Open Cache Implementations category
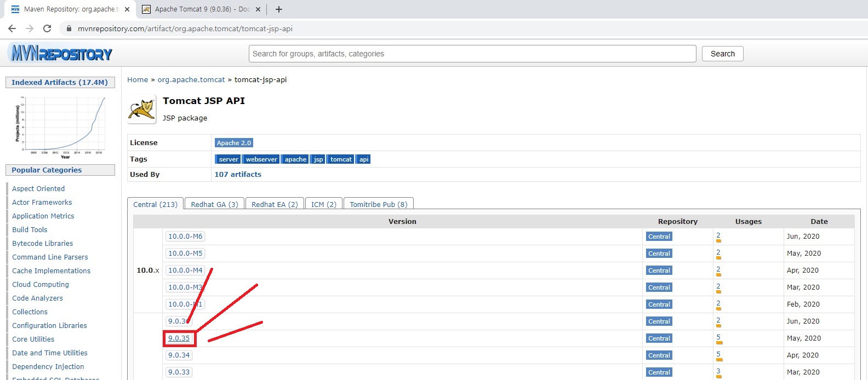 (x=52, y=270)
